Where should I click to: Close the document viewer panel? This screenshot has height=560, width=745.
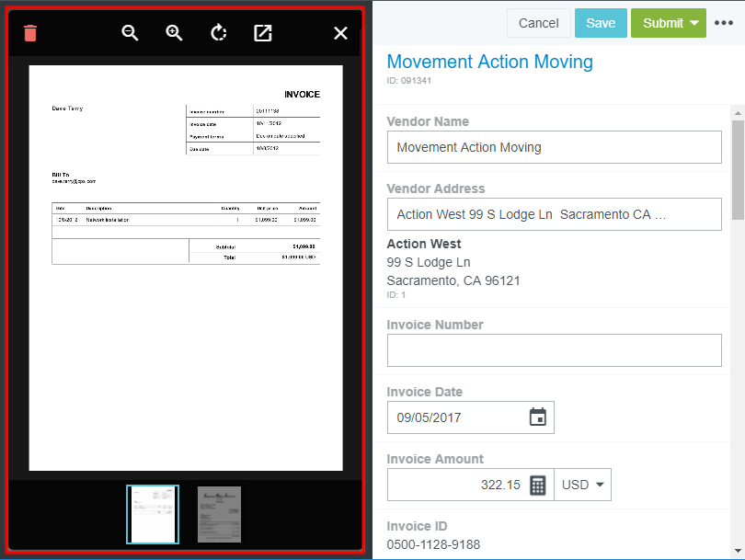pos(340,33)
